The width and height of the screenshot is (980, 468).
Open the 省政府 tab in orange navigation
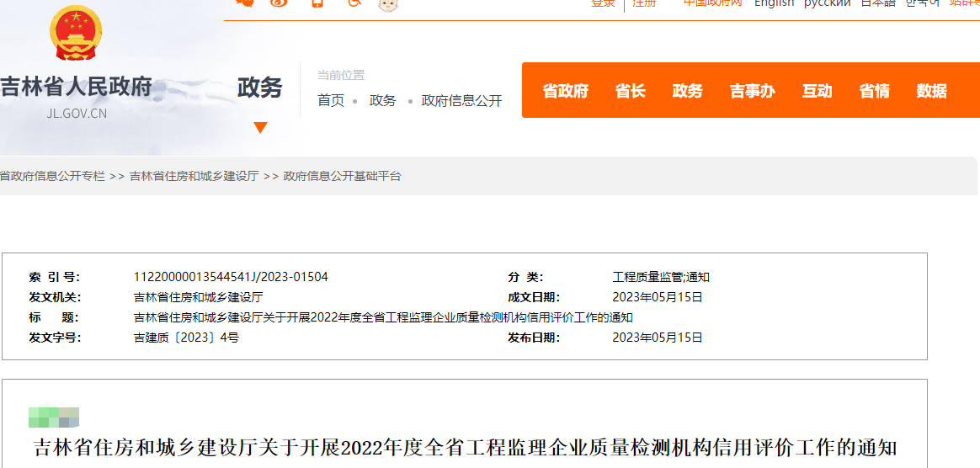[566, 91]
